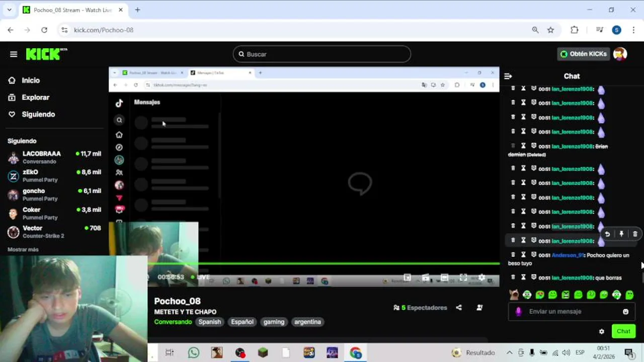Click the user icon next to share
This screenshot has height=362, width=644.
479,308
